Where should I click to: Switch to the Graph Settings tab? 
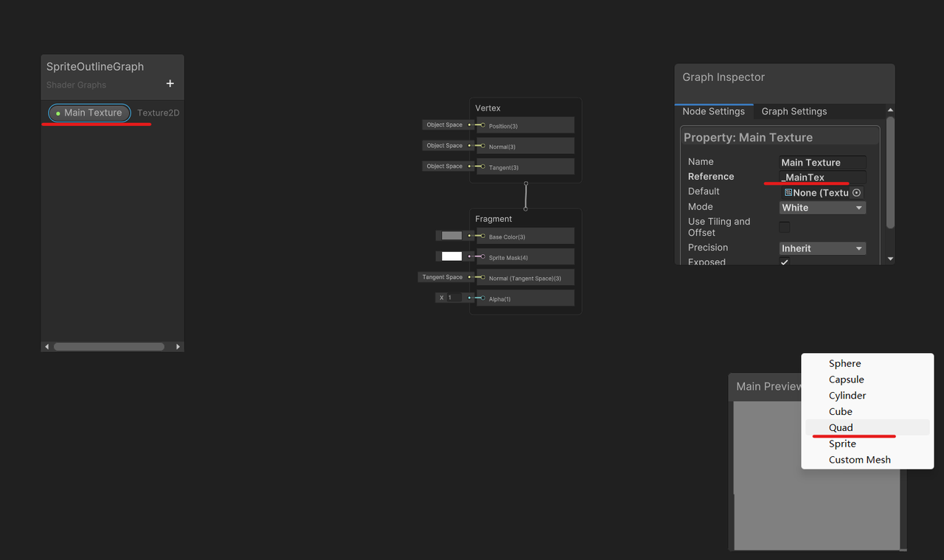pos(794,111)
